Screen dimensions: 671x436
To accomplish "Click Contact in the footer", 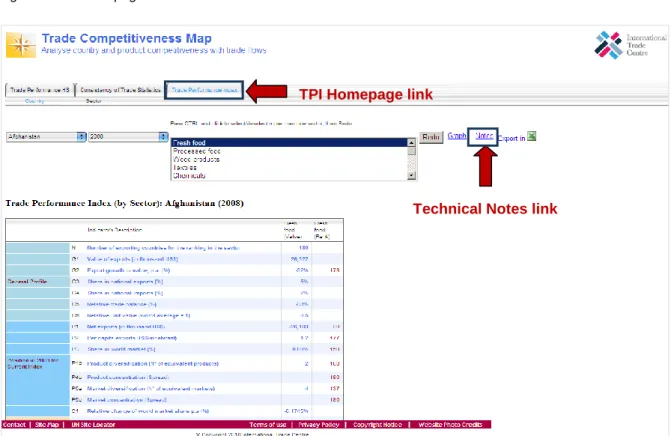I will (14, 424).
